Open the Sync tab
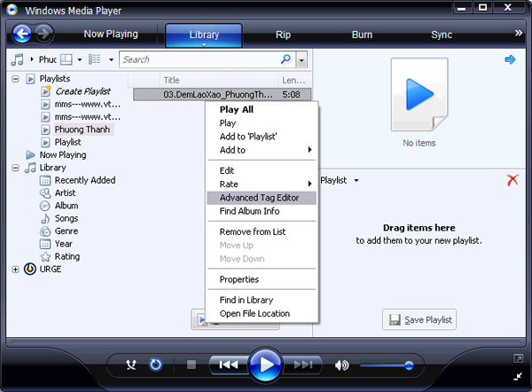 pos(442,35)
